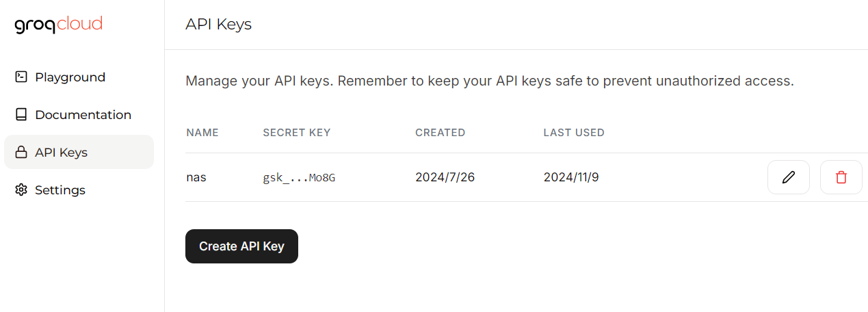Edit the nas key with pencil icon
Viewport: 868px width, 312px height.
click(x=789, y=177)
